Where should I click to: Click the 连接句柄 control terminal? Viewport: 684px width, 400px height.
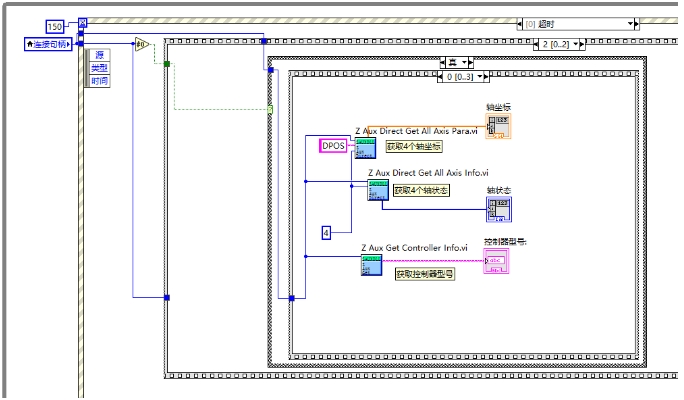tap(48, 44)
